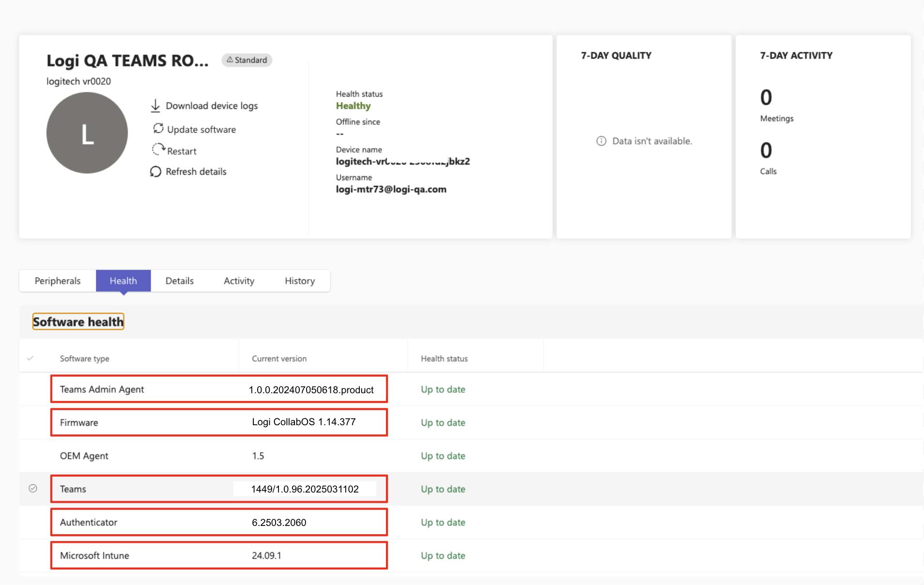Image resolution: width=924 pixels, height=585 pixels.
Task: Select the Teams Admin Agent row name
Action: coord(102,389)
